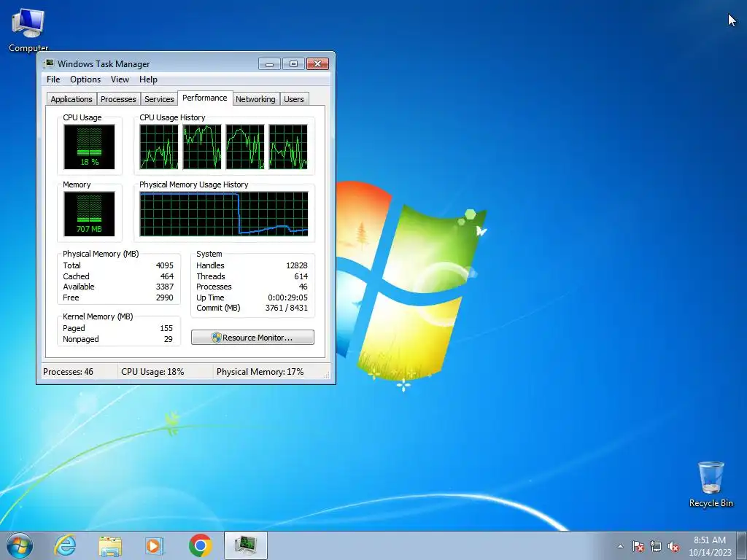Minimize the Task Manager window
The width and height of the screenshot is (747, 560).
tap(270, 64)
